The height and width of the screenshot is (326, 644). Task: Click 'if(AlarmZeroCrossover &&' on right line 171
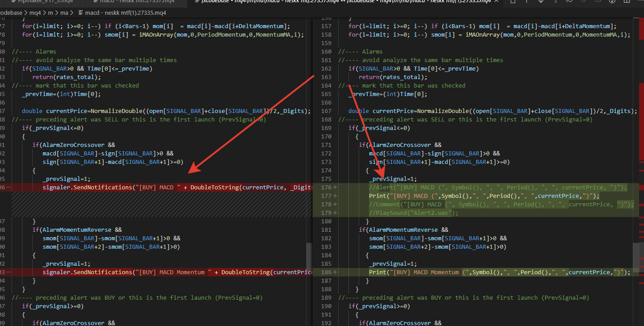(400, 145)
